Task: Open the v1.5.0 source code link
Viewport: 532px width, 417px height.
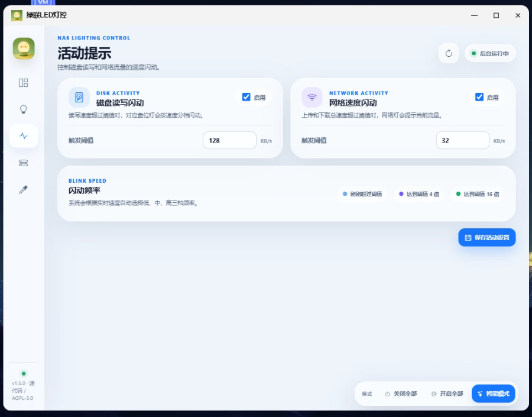Action: [24, 390]
